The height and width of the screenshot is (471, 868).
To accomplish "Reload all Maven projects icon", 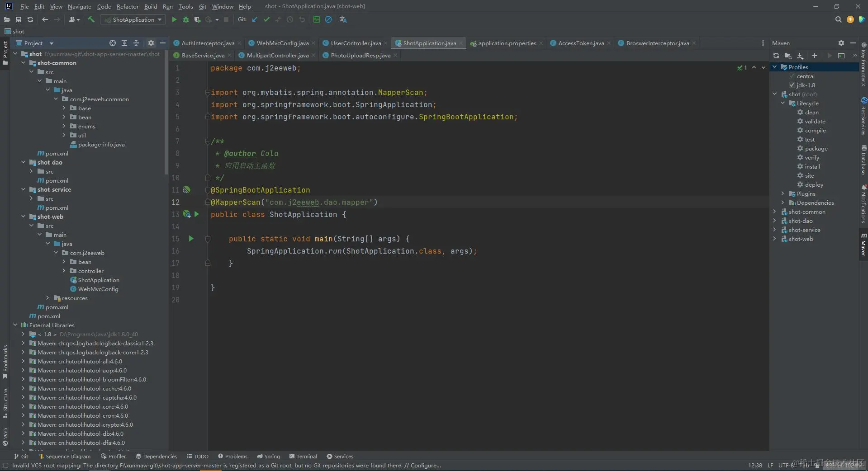I will point(776,56).
